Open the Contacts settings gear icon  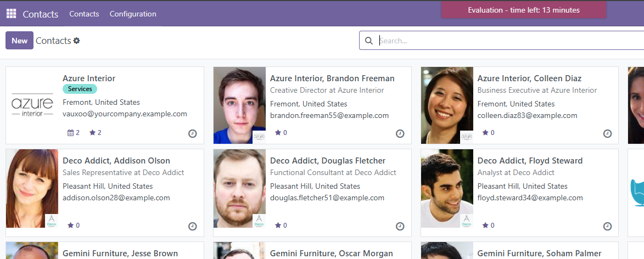click(76, 41)
